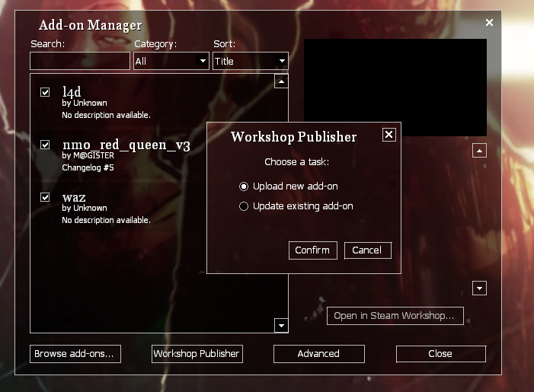The image size is (534, 392).
Task: Click Open in Steam Workshop button
Action: 395,316
